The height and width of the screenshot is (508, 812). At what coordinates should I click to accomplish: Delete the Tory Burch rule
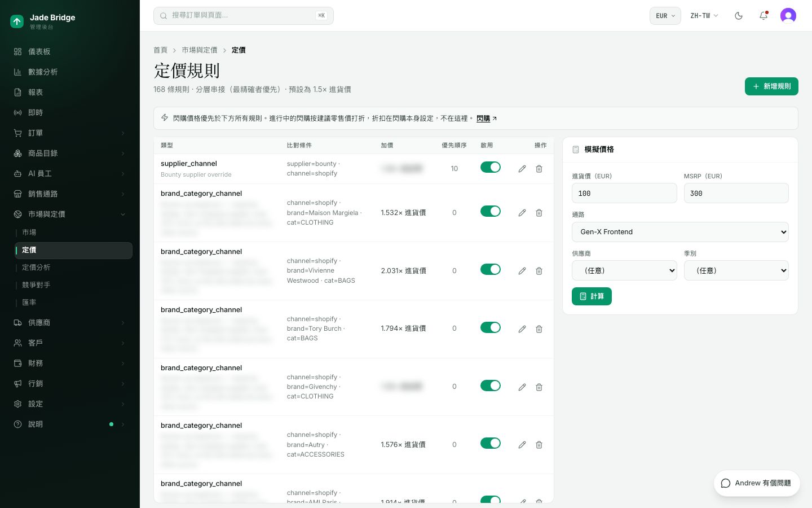[539, 329]
